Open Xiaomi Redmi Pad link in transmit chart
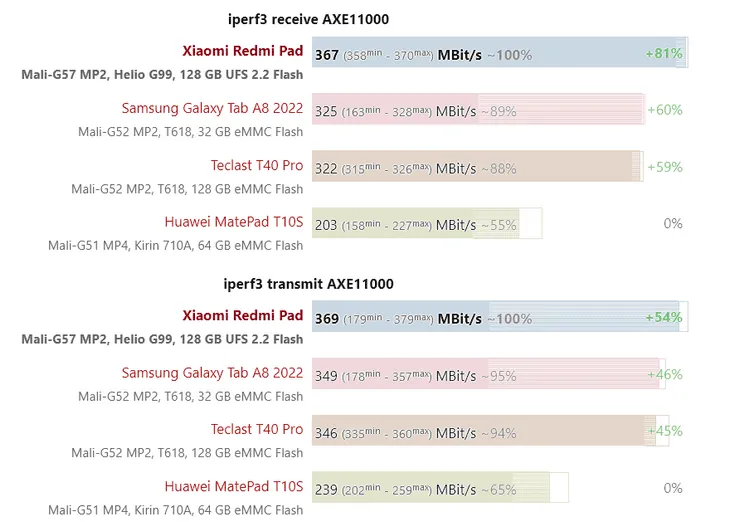 point(242,316)
